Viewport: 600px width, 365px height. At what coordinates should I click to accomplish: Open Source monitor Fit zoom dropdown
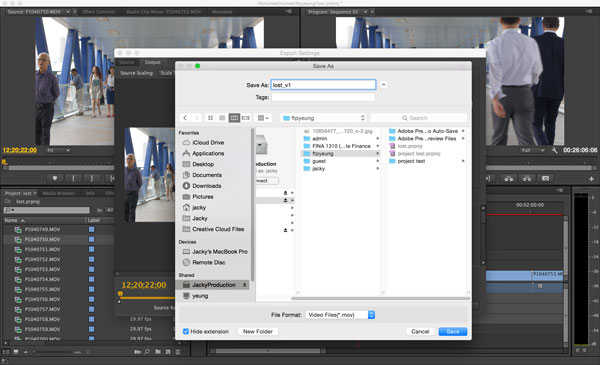[58, 150]
